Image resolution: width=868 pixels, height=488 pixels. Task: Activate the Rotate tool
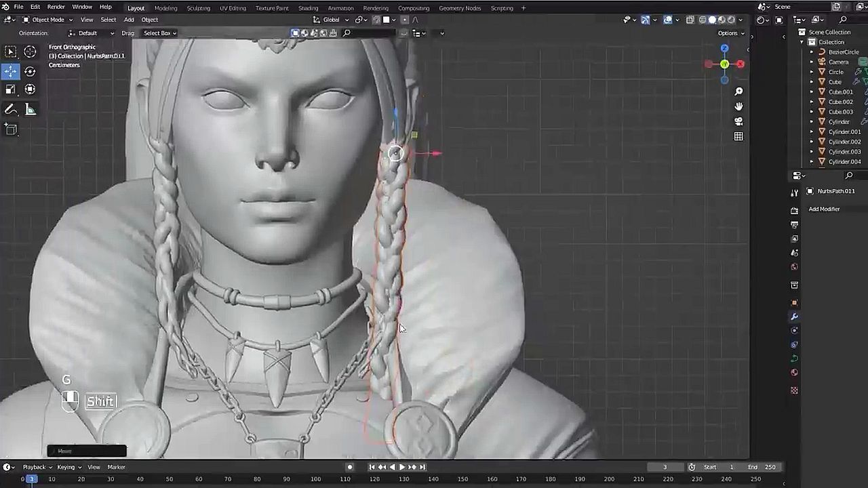30,71
